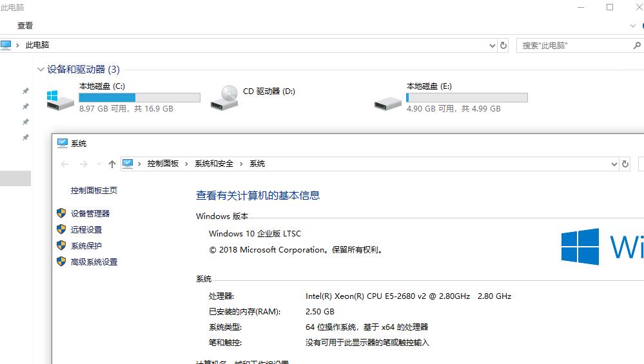The height and width of the screenshot is (364, 644).
Task: Open the chevron dropdown before 控制面板 breadcrumb
Action: (x=140, y=164)
